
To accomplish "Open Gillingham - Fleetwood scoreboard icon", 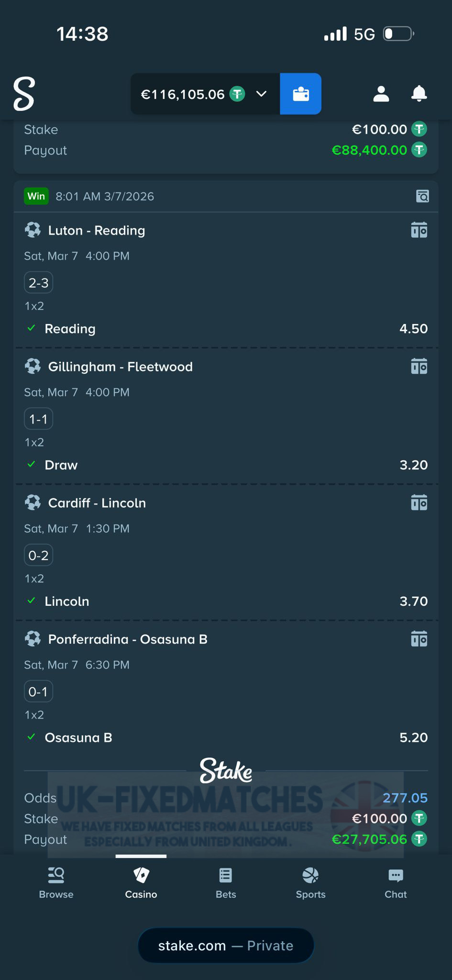I will pos(419,367).
